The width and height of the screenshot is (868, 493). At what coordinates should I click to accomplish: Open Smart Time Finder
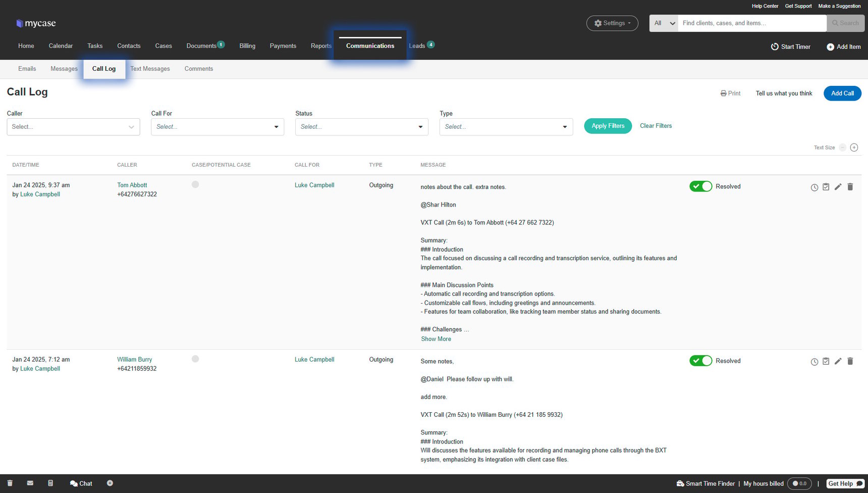pyautogui.click(x=706, y=483)
